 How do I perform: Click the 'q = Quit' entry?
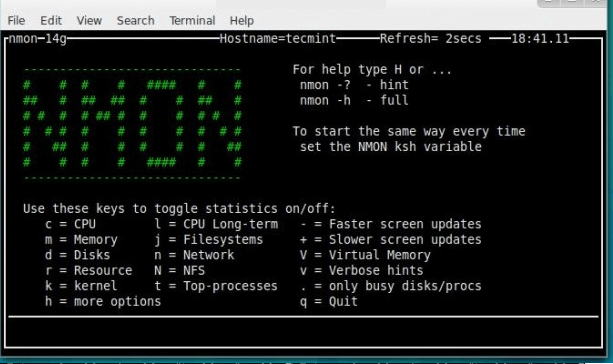329,301
